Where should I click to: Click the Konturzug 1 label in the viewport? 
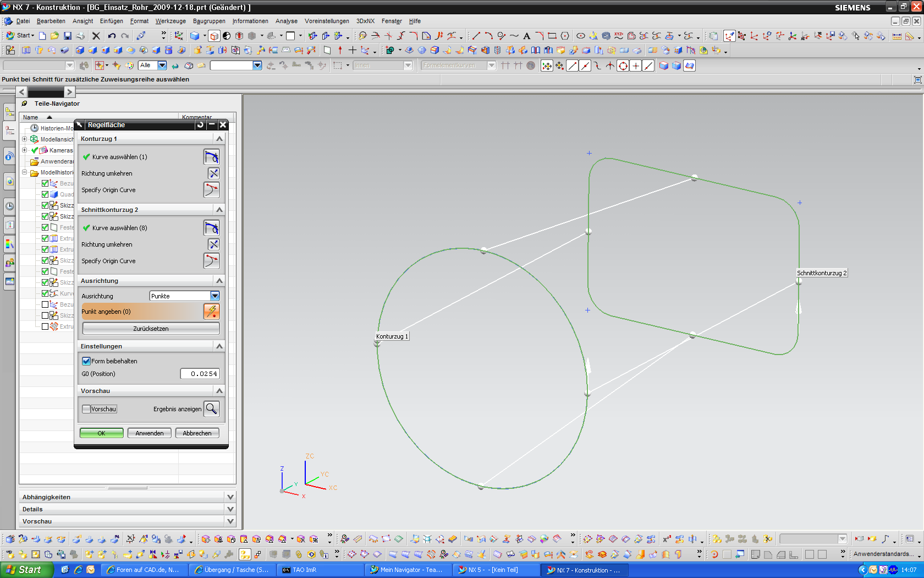[x=392, y=336]
